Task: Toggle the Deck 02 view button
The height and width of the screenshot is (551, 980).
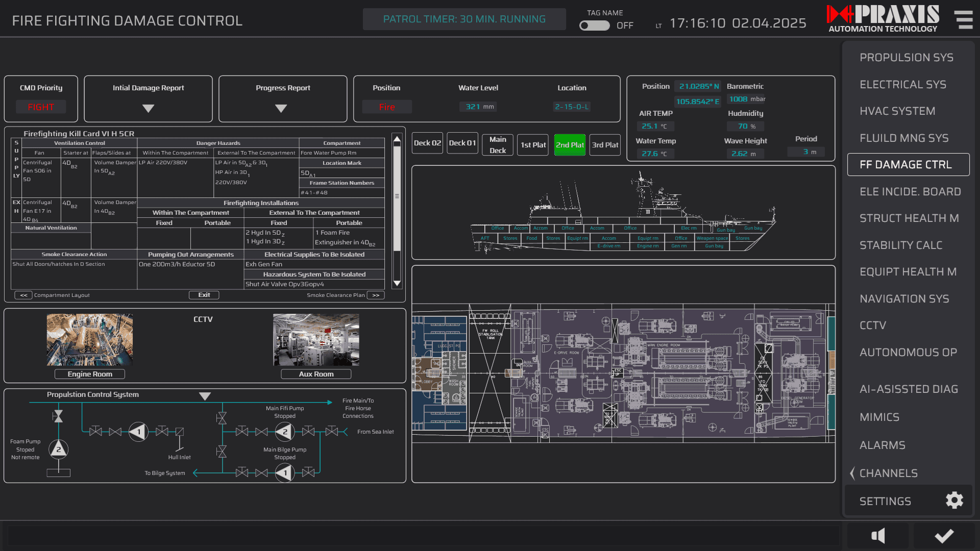Action: click(427, 143)
